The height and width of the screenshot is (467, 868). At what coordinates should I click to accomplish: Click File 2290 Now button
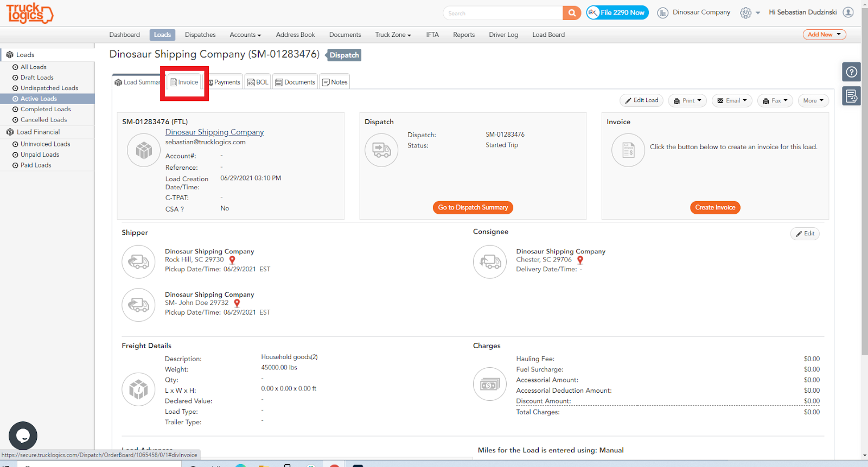click(617, 12)
